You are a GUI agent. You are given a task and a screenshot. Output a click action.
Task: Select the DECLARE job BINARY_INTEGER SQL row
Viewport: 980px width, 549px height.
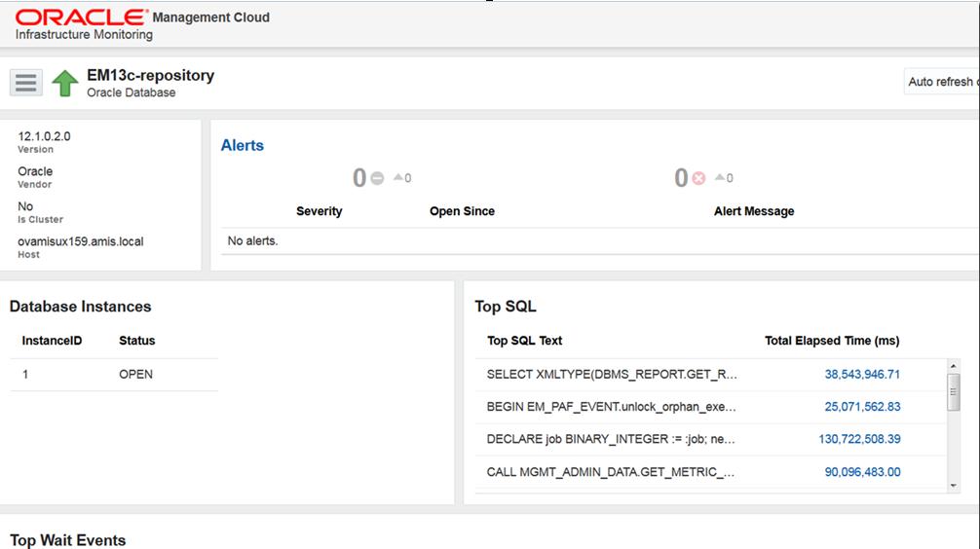(710, 440)
